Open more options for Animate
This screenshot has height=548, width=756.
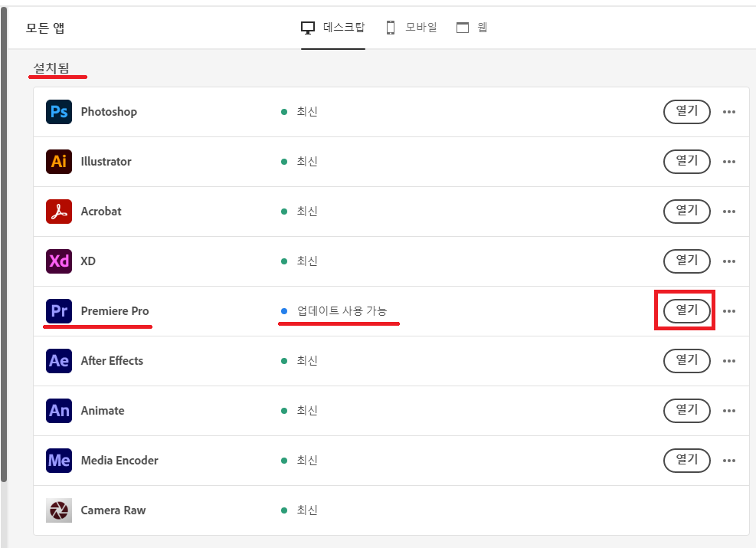coord(729,411)
